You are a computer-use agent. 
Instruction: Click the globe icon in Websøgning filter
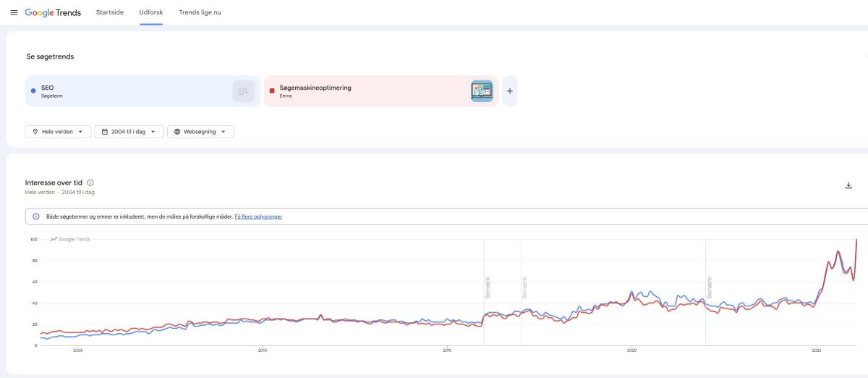[177, 132]
